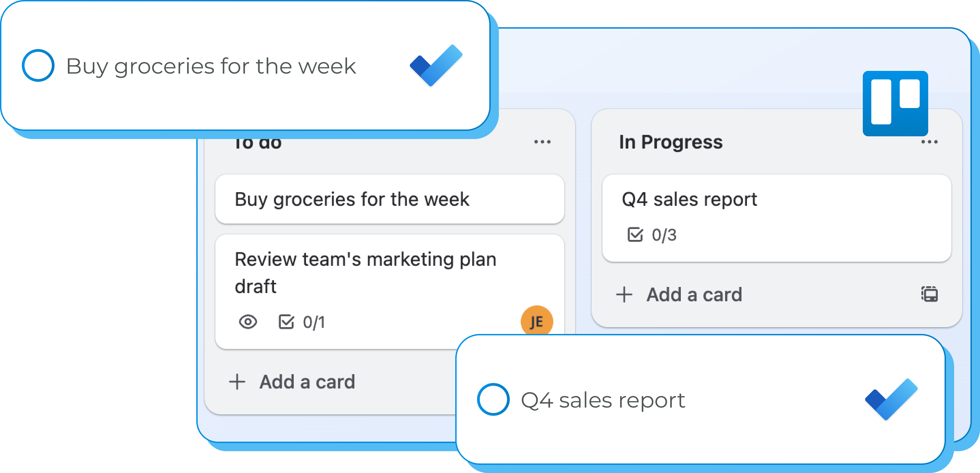Click the Microsoft To Do checkmark beside the Q4 sales report task

pyautogui.click(x=891, y=399)
